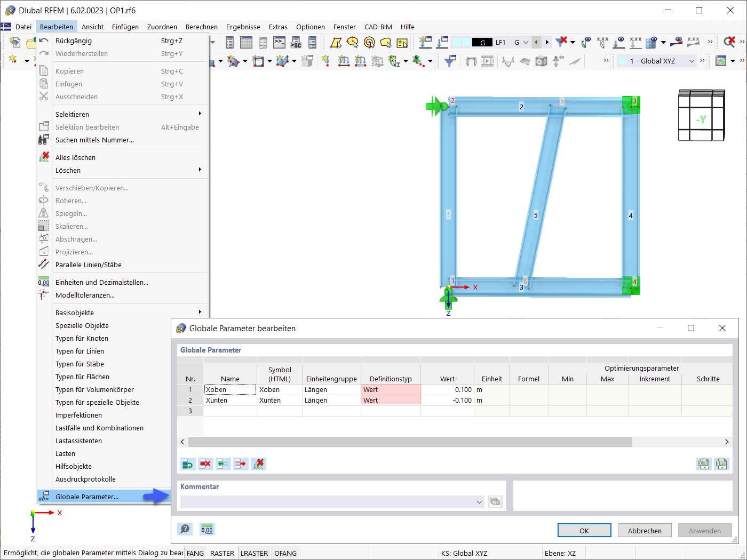Viewport: 747px width, 560px height.
Task: Click the script console toolbar icon
Action: [x=279, y=42]
